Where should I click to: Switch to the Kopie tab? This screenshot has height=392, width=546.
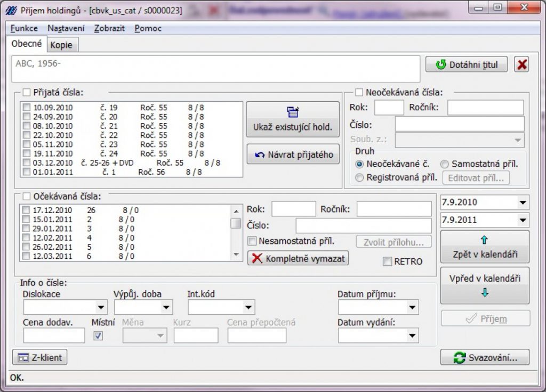tap(61, 45)
